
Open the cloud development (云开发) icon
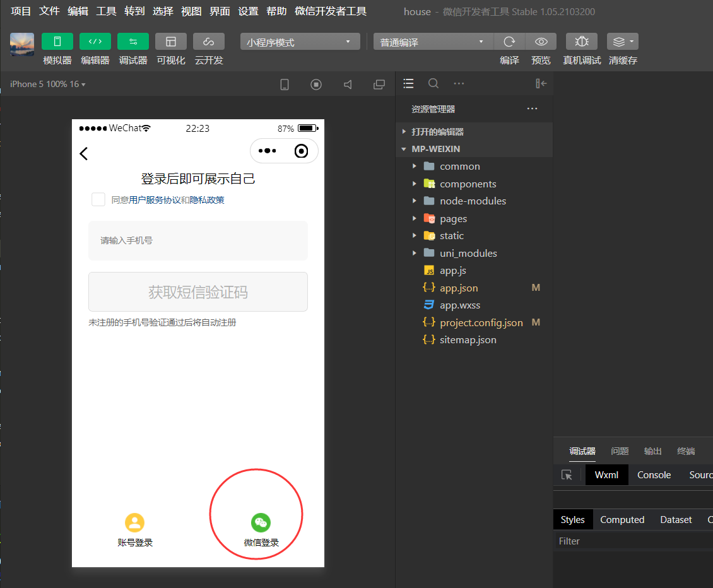click(x=209, y=42)
